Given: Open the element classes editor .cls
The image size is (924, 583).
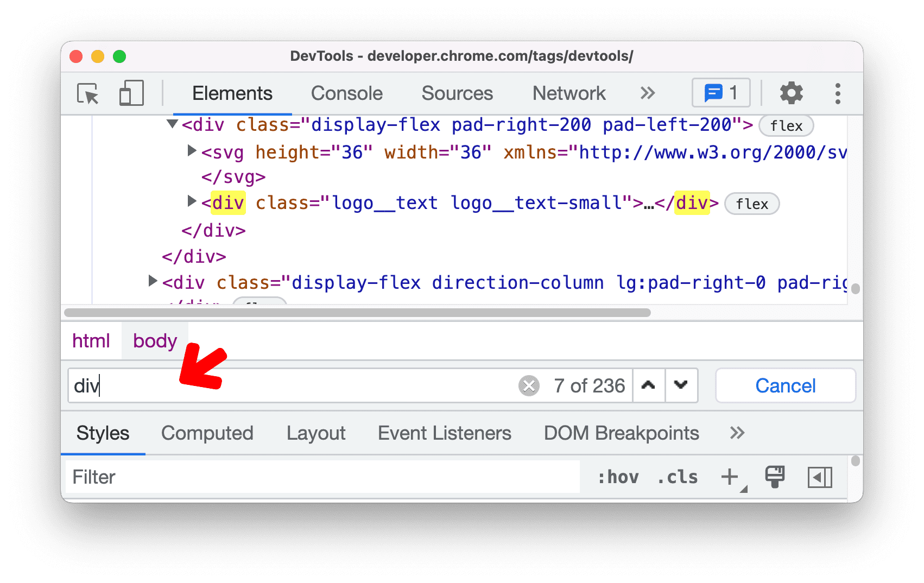Looking at the screenshot, I should click(x=676, y=477).
